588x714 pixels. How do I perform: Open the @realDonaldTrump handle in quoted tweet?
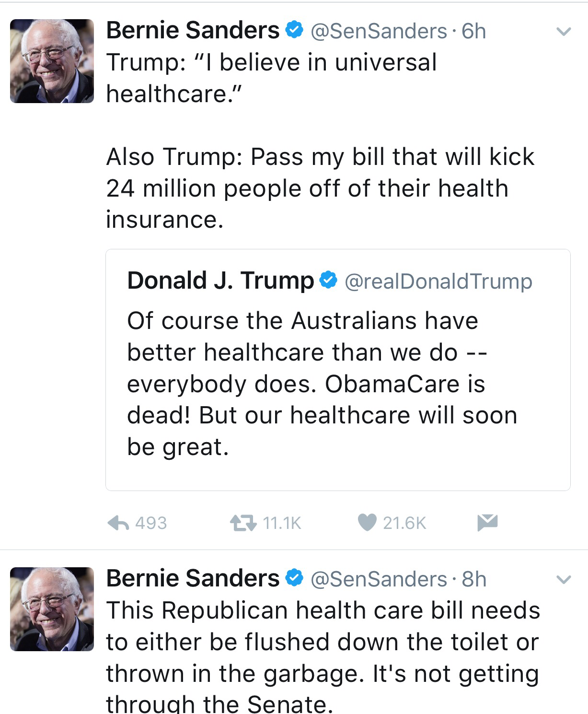pos(438,281)
